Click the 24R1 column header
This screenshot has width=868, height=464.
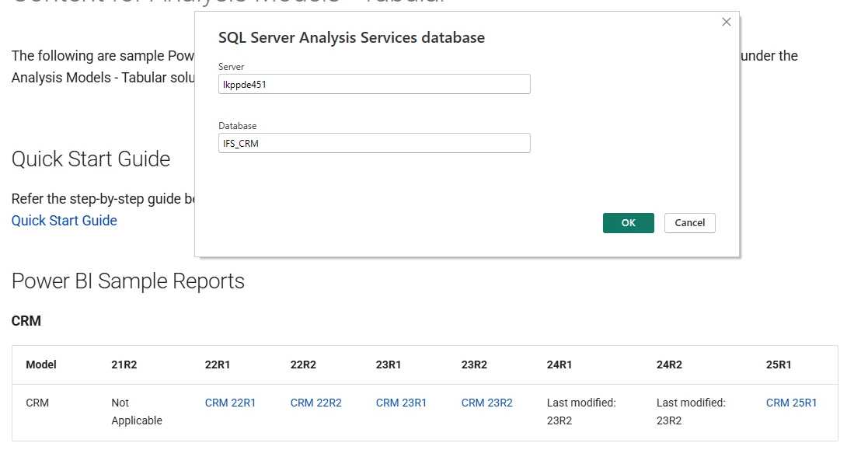(559, 365)
